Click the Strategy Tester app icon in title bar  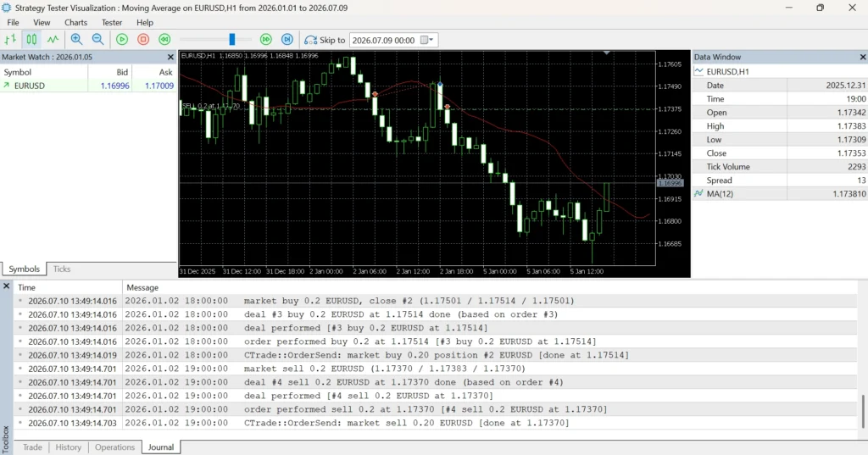click(7, 8)
